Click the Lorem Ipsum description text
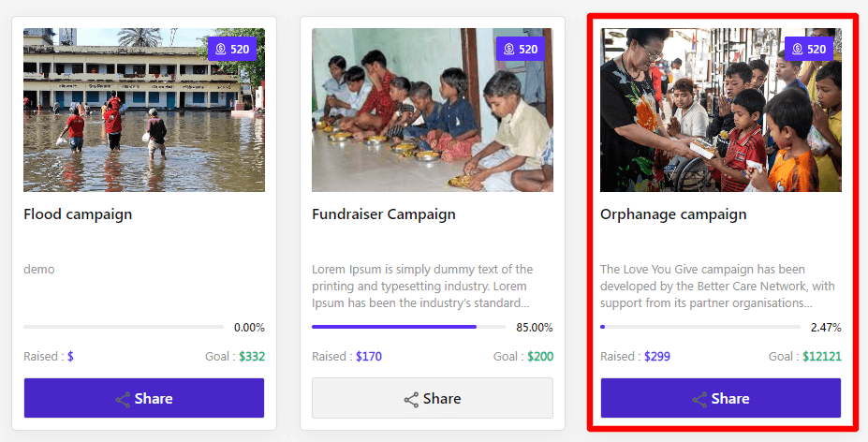The image size is (868, 442). [x=422, y=286]
